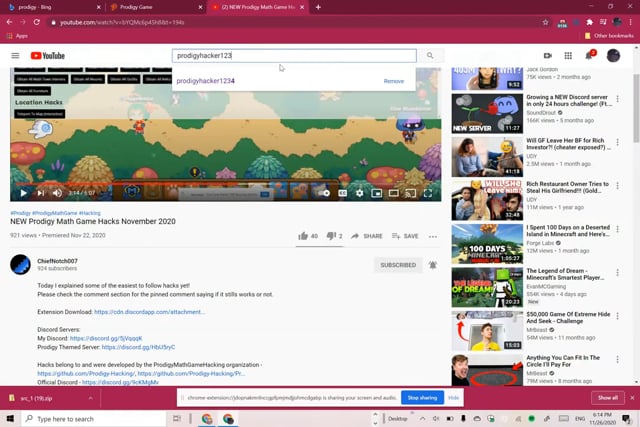Click Stop sharing button
The image size is (640, 427).
tap(422, 398)
